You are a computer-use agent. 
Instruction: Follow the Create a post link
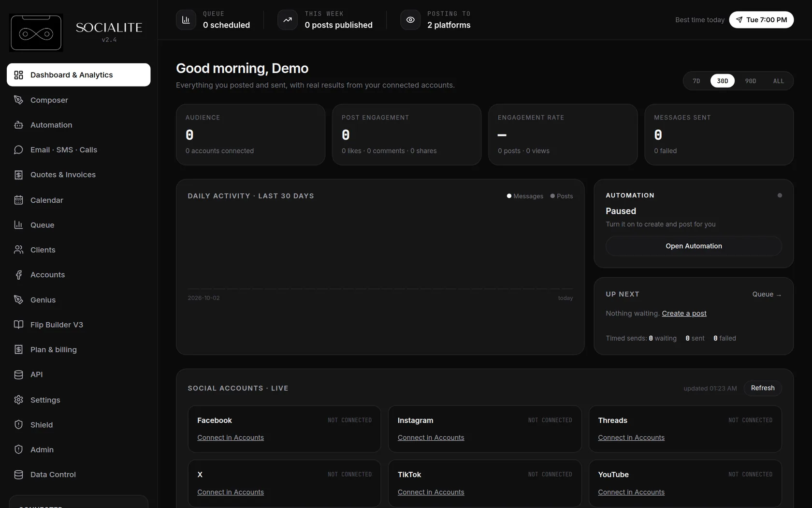tap(684, 314)
